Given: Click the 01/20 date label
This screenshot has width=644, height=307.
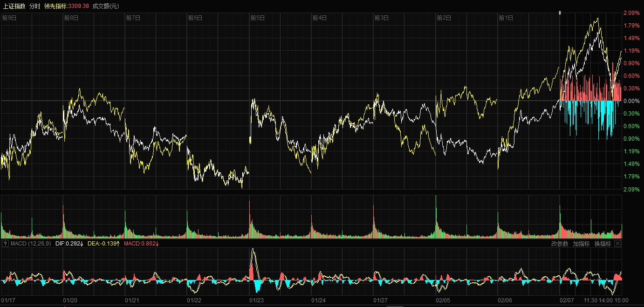Looking at the screenshot, I should [70, 300].
